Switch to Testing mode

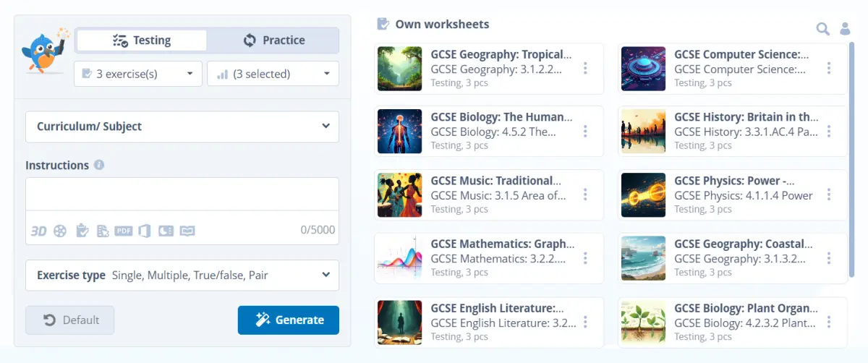(x=142, y=40)
